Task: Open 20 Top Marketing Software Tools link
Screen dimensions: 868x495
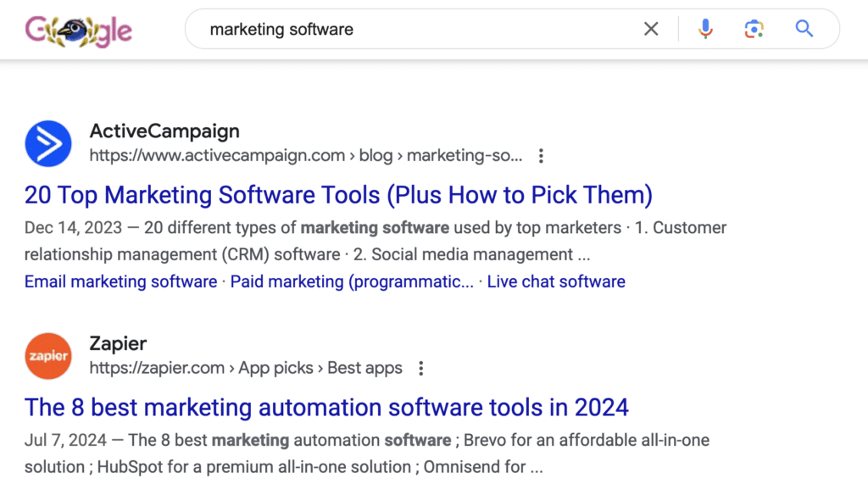Action: pyautogui.click(x=338, y=195)
